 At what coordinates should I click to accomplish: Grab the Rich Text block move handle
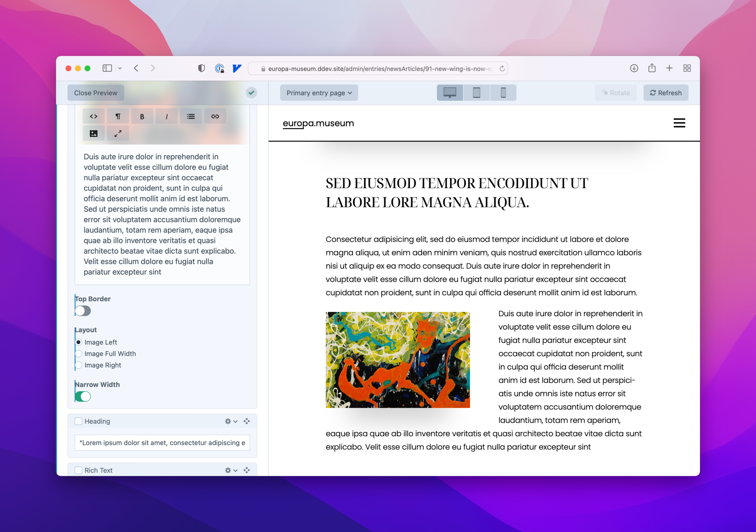tap(247, 470)
